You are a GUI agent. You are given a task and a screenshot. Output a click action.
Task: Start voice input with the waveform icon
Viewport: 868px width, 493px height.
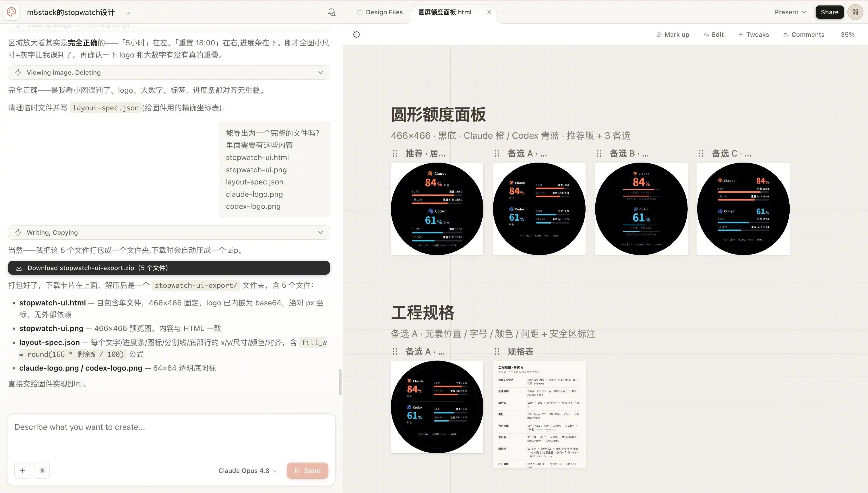pos(42,471)
